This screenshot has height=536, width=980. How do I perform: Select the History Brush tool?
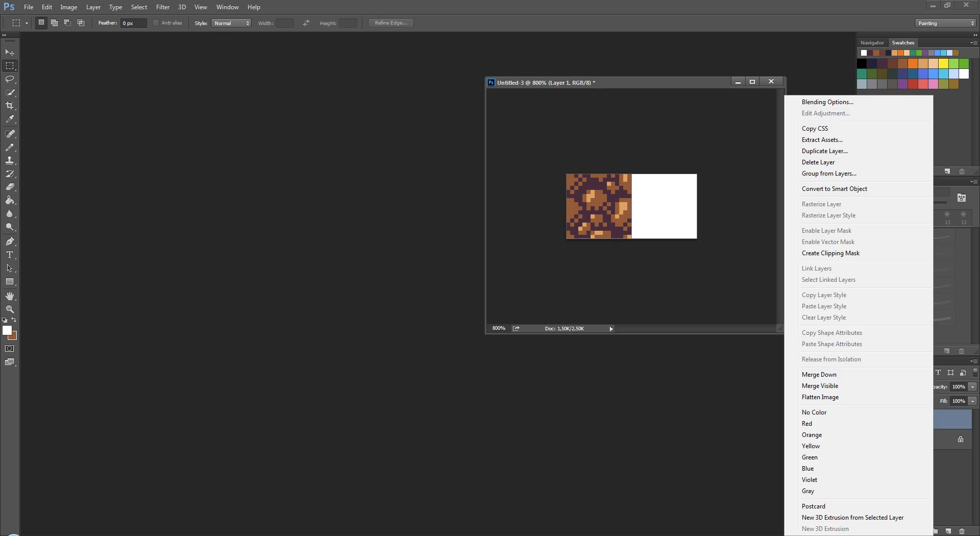tap(10, 174)
